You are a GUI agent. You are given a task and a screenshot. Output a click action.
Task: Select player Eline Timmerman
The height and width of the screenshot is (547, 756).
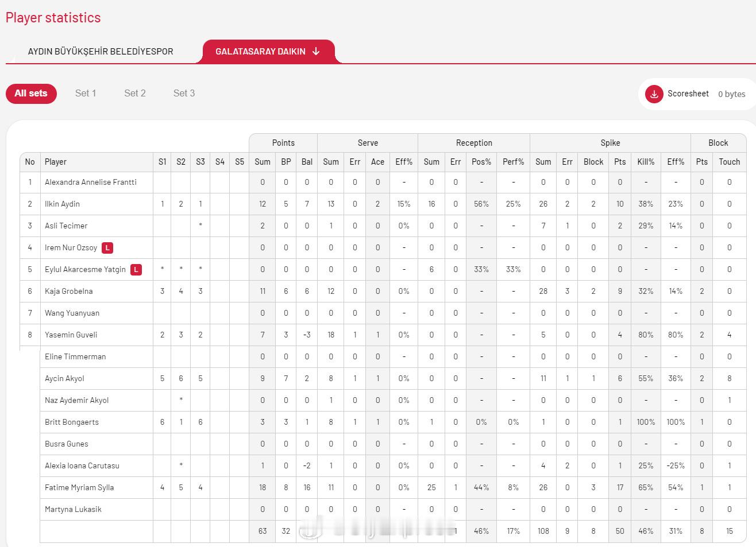[x=75, y=356]
